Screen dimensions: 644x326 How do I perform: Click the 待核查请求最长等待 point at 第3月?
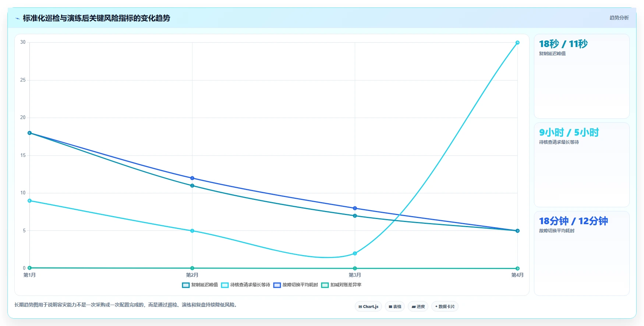pos(355,254)
